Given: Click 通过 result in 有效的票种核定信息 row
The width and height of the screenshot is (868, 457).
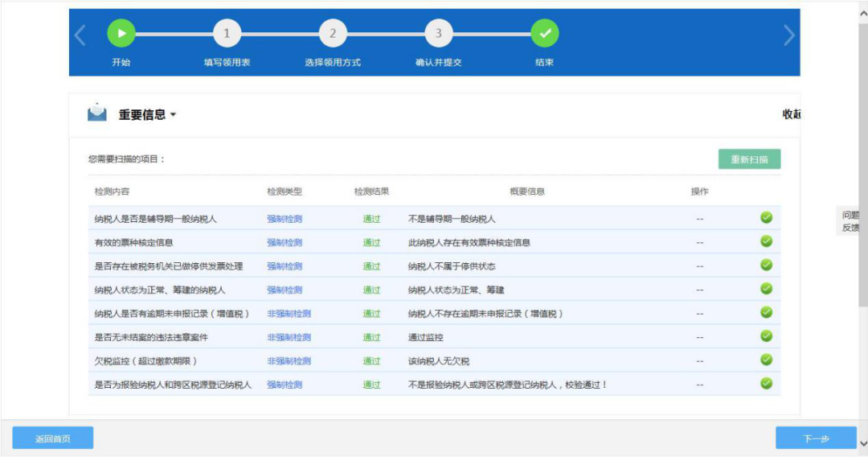Looking at the screenshot, I should 371,243.
